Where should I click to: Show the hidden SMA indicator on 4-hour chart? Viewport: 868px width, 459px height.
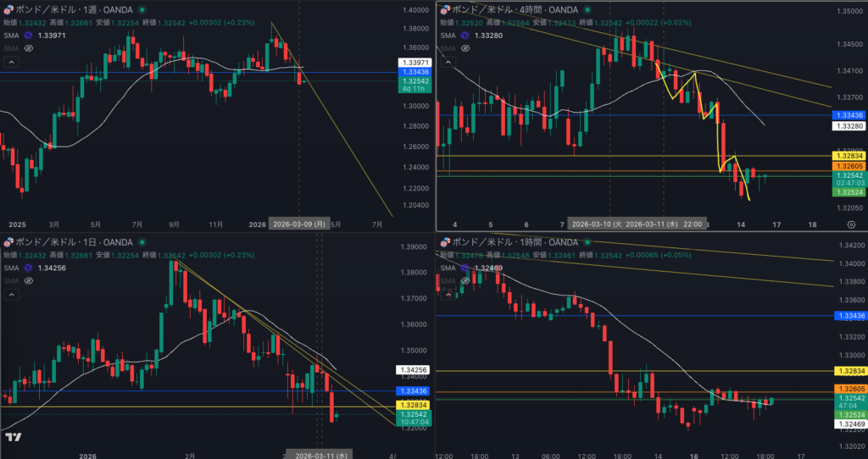click(x=465, y=49)
